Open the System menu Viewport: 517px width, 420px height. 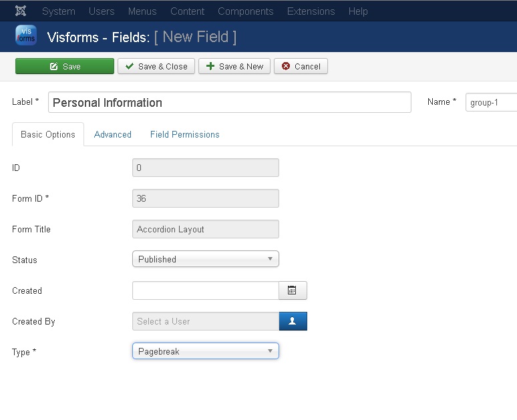click(x=59, y=11)
